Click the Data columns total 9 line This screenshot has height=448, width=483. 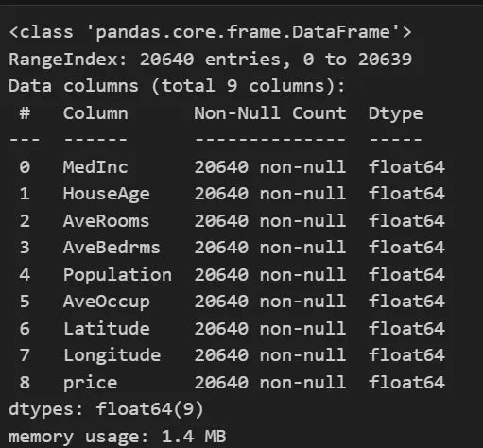click(x=177, y=86)
